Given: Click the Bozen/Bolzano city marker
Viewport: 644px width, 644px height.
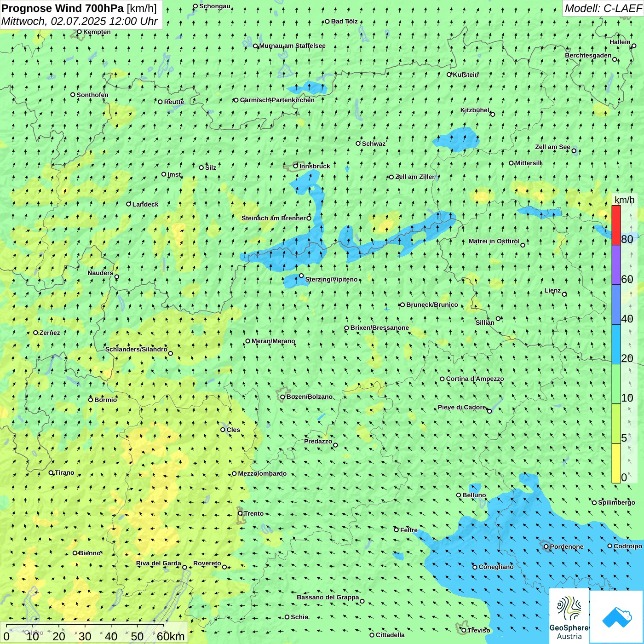Looking at the screenshot, I should 282,397.
